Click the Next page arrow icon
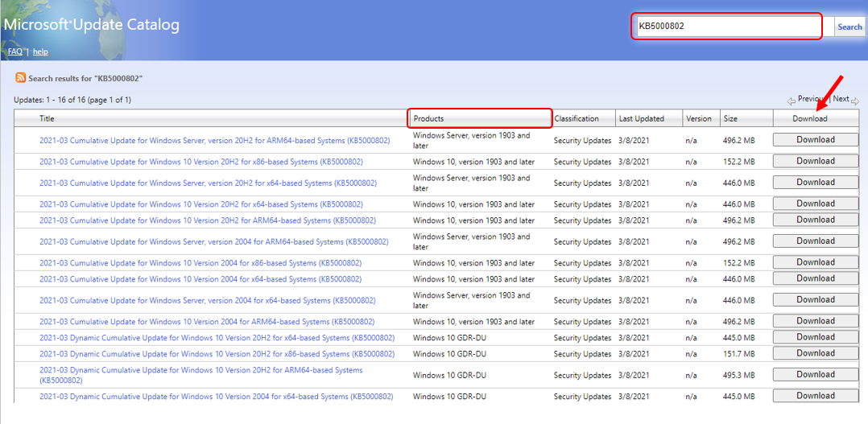 855,101
